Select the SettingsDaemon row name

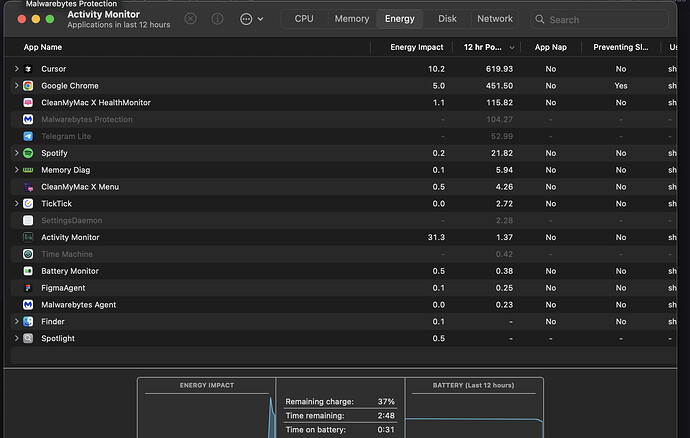(x=72, y=221)
